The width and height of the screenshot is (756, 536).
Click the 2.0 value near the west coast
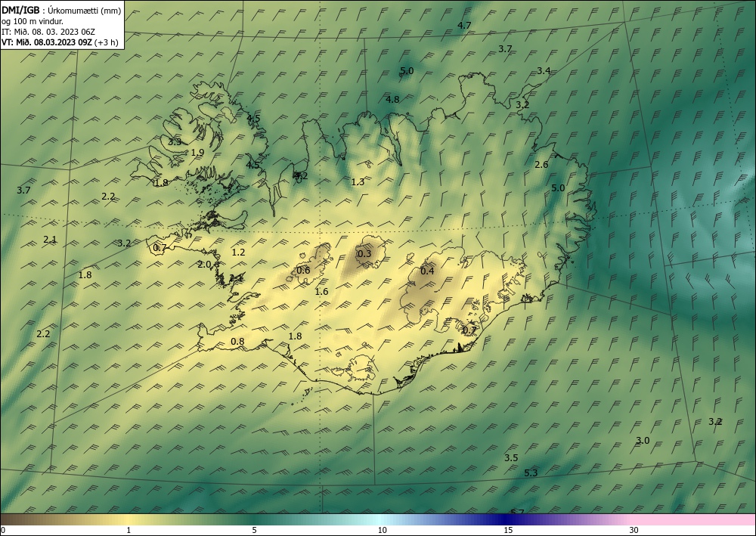click(204, 264)
